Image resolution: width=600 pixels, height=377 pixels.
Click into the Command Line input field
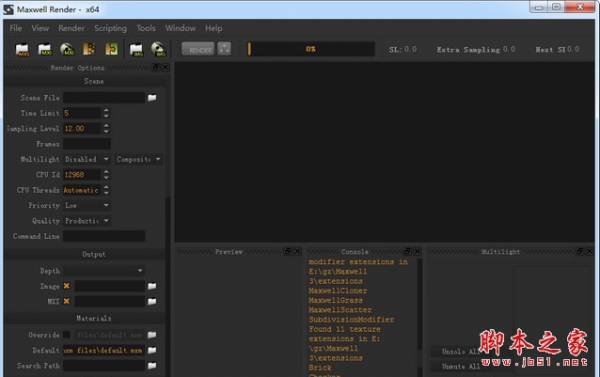click(104, 236)
